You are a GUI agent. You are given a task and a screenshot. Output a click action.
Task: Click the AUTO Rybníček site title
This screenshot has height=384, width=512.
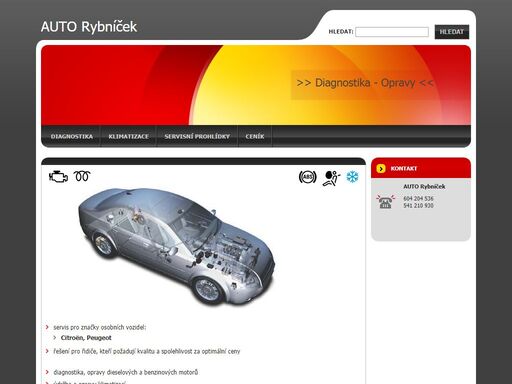pyautogui.click(x=89, y=27)
